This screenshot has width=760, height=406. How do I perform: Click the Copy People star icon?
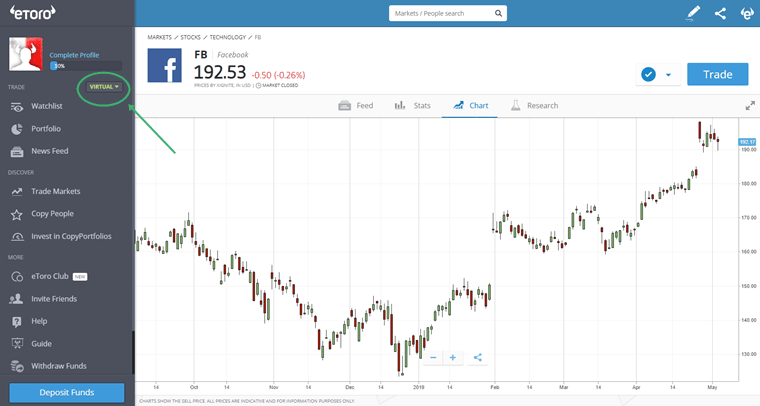click(x=17, y=214)
